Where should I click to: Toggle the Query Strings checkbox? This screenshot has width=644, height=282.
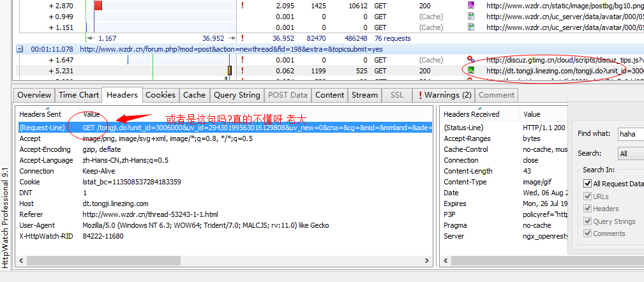(588, 221)
